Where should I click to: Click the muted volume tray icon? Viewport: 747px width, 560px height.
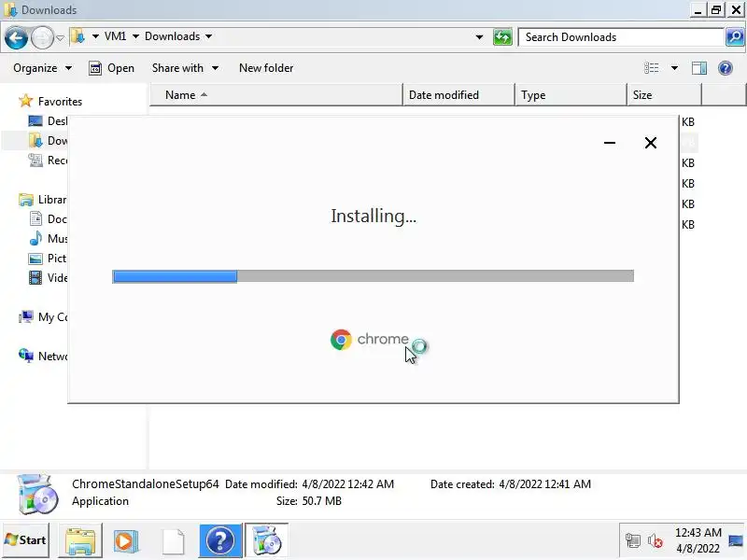[655, 541]
